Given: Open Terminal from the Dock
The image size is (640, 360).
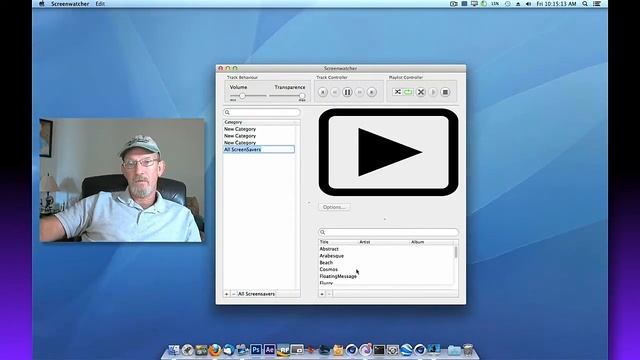Looking at the screenshot, I should pyautogui.click(x=379, y=350).
